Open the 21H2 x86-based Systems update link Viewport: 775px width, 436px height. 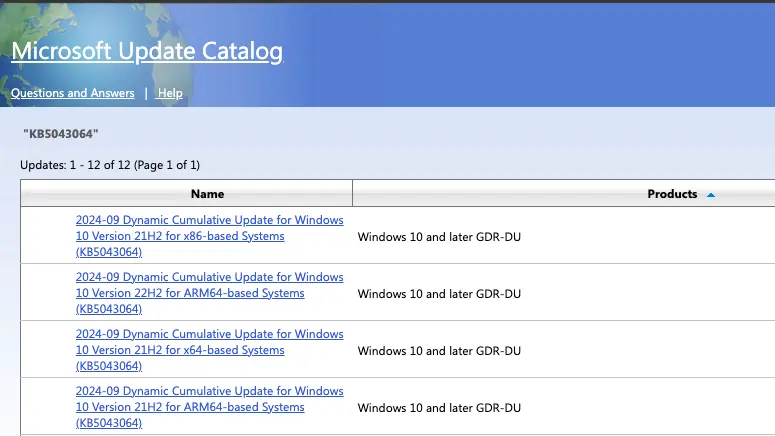209,236
